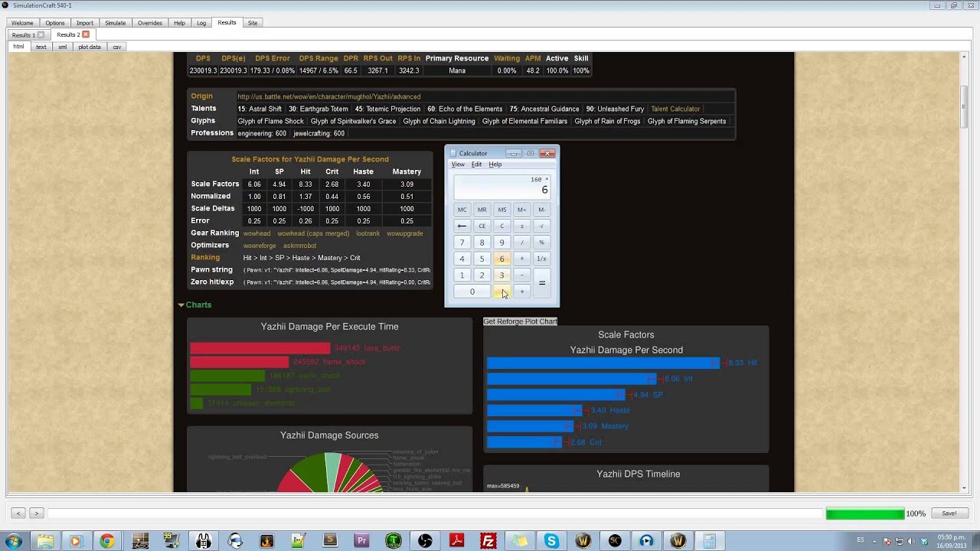Image resolution: width=980 pixels, height=551 pixels.
Task: Click the percent button in Calculator
Action: coord(541,243)
